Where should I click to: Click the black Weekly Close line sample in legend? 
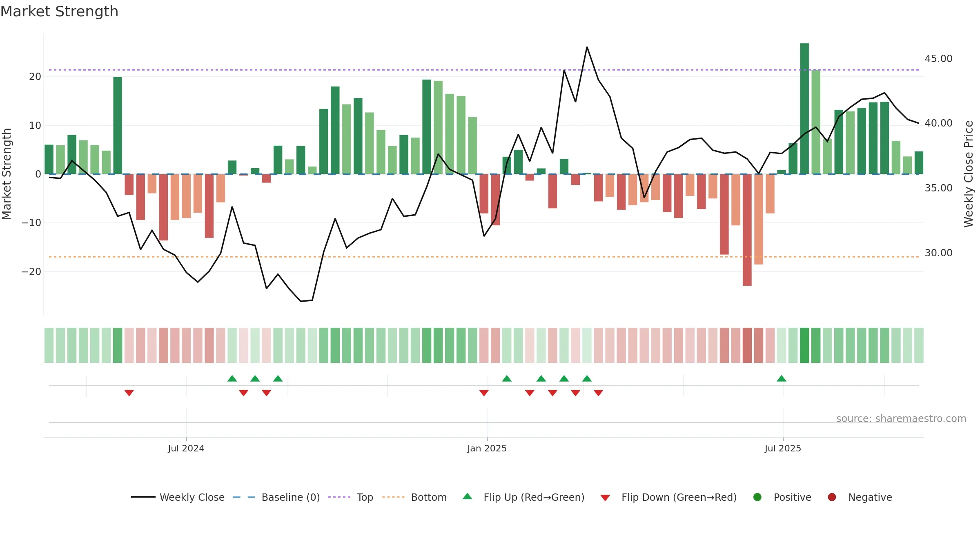(x=143, y=497)
